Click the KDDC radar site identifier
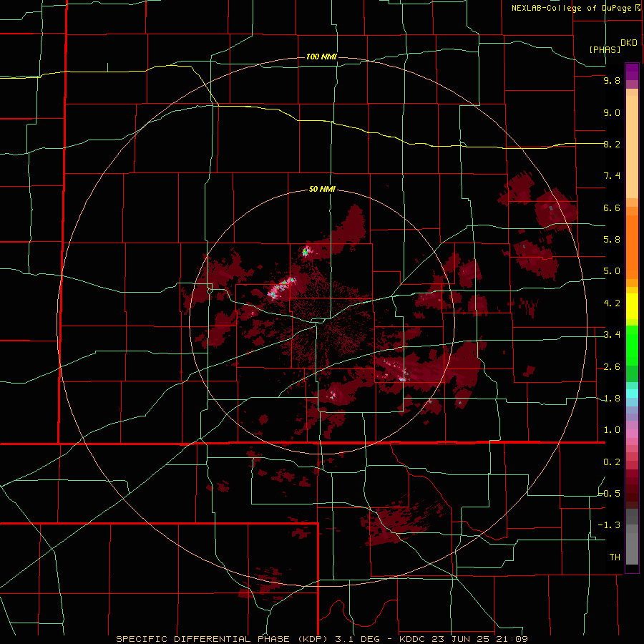Image resolution: width=644 pixels, height=644 pixels. [x=413, y=639]
